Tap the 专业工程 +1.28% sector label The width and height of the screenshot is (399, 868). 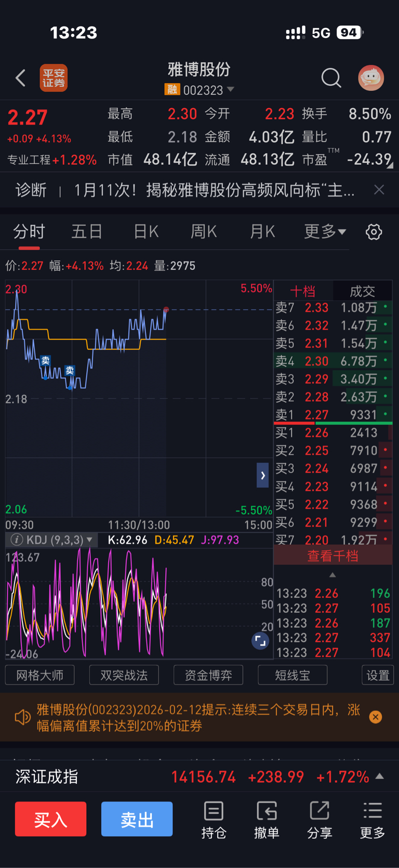pyautogui.click(x=52, y=160)
